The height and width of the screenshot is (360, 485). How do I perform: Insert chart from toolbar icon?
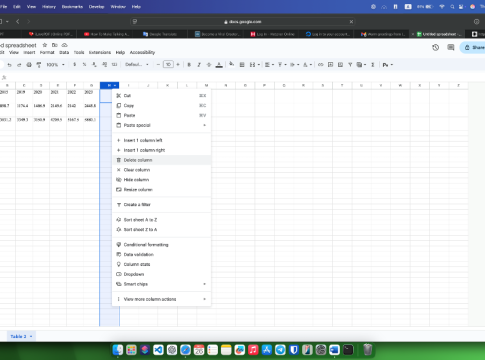(x=340, y=65)
